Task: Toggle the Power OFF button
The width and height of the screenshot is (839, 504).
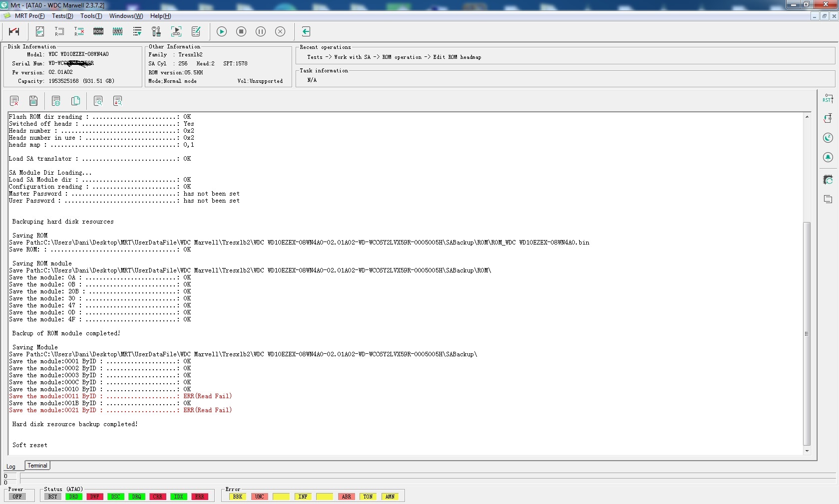Action: pyautogui.click(x=17, y=497)
